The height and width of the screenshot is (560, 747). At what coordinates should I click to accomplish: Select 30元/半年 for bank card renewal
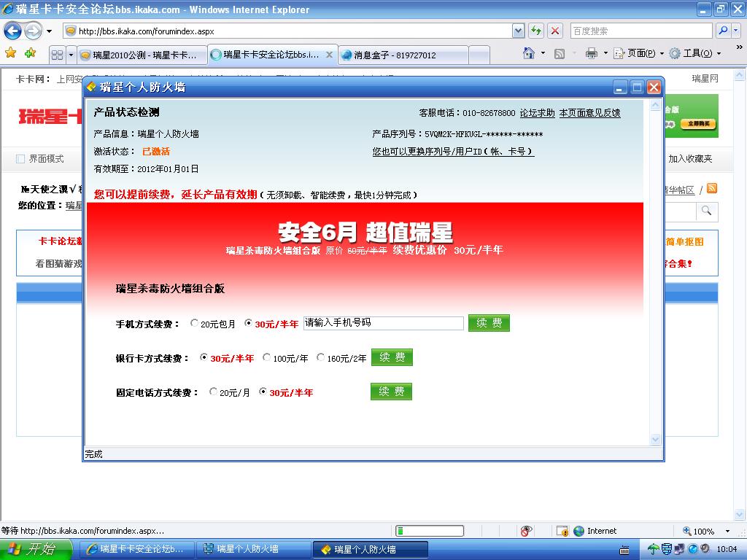point(204,357)
